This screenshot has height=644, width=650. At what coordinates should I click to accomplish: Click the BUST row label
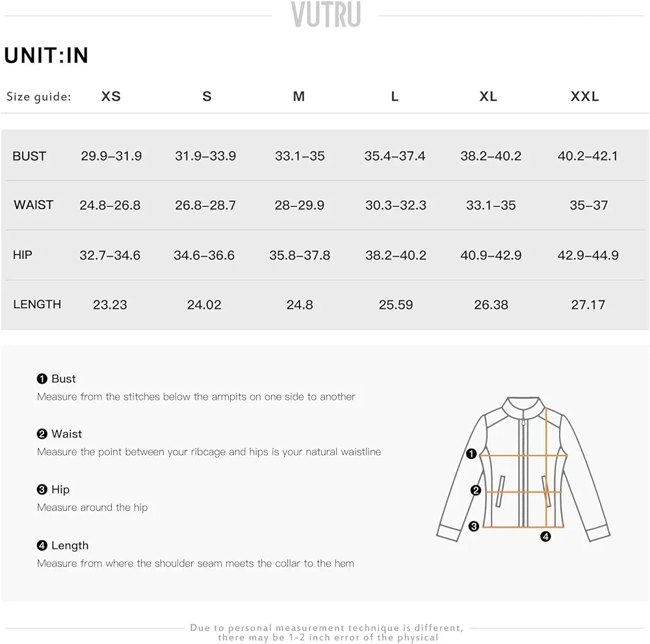click(x=29, y=156)
